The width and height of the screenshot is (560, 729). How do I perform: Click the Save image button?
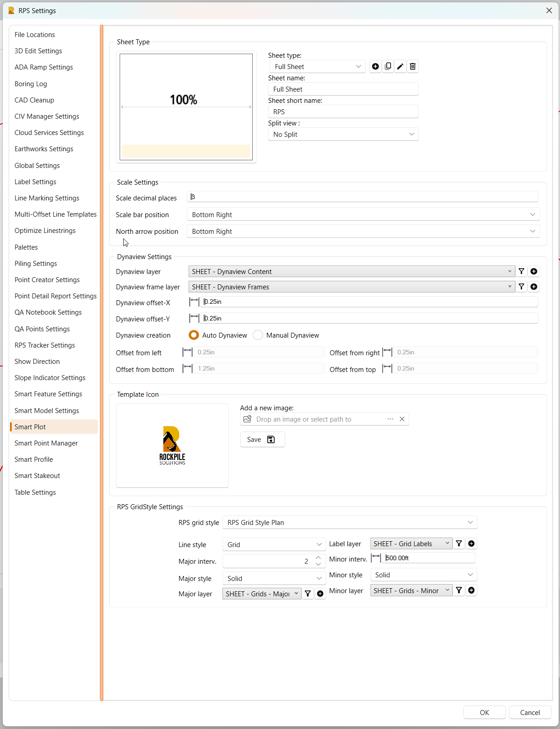click(x=262, y=440)
